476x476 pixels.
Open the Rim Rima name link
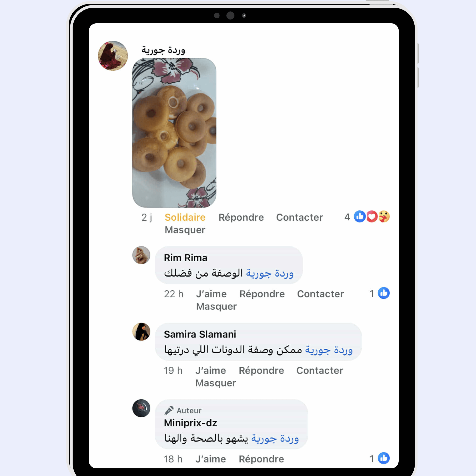[186, 258]
